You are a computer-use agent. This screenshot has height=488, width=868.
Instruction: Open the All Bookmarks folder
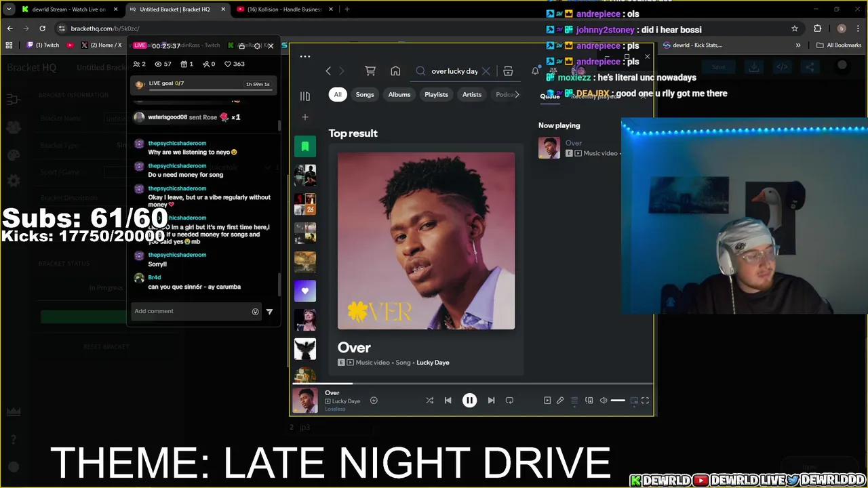839,45
